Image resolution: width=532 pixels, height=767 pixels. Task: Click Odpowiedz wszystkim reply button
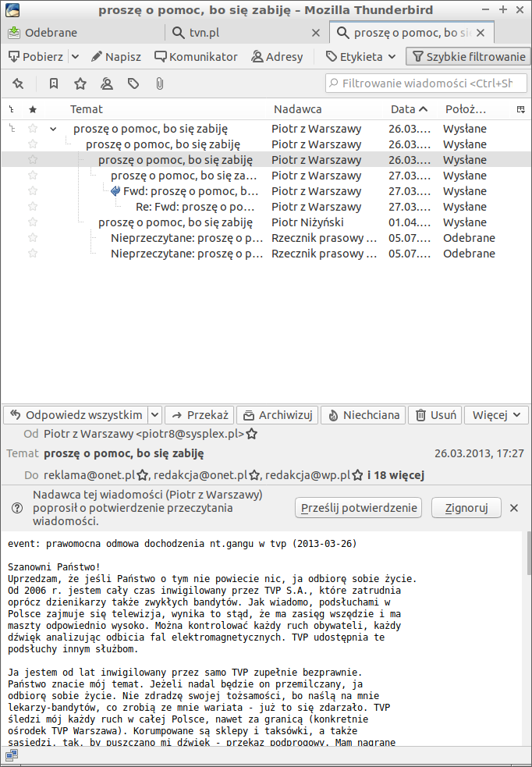(x=76, y=415)
